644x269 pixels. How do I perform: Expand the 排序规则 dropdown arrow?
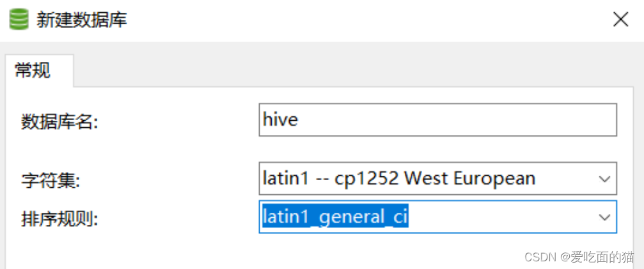(x=604, y=217)
